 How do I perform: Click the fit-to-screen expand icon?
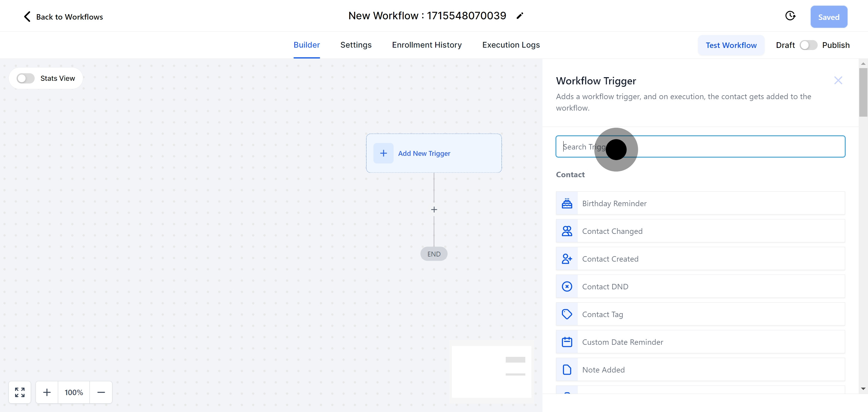pyautogui.click(x=20, y=392)
